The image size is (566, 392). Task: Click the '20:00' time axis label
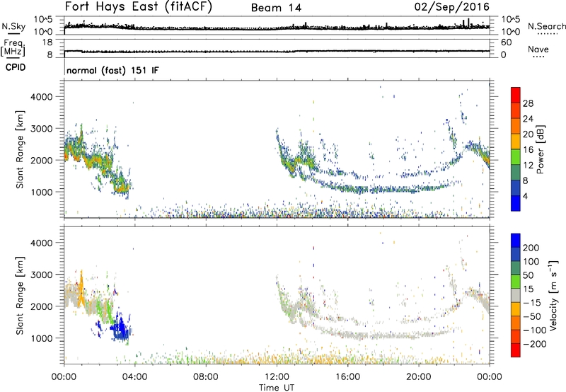click(418, 377)
